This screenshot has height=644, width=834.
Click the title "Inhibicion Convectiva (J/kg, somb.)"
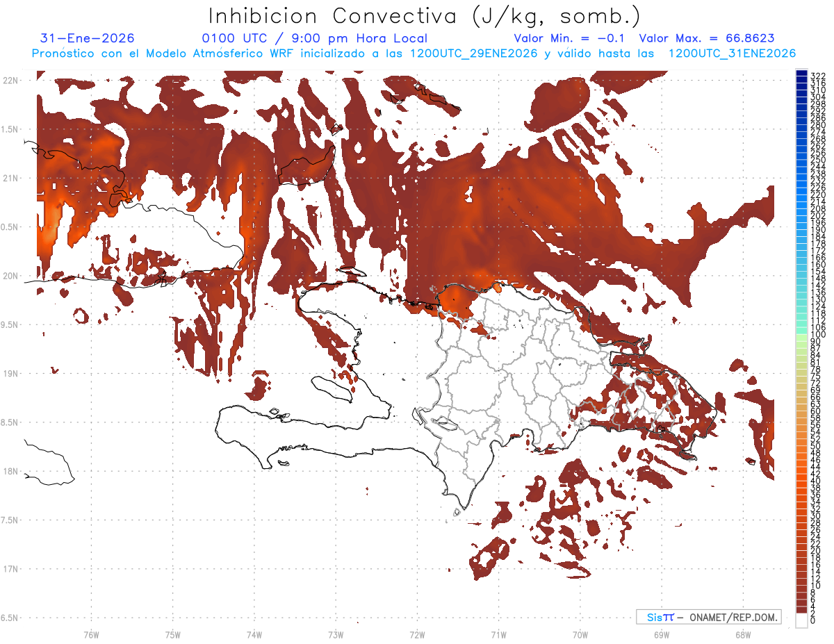[425, 17]
